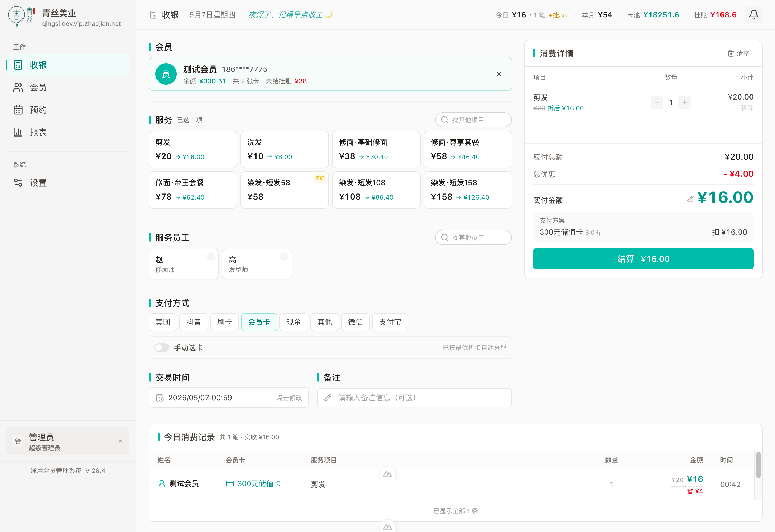Click the person icon beside 测试会员 record

[162, 483]
